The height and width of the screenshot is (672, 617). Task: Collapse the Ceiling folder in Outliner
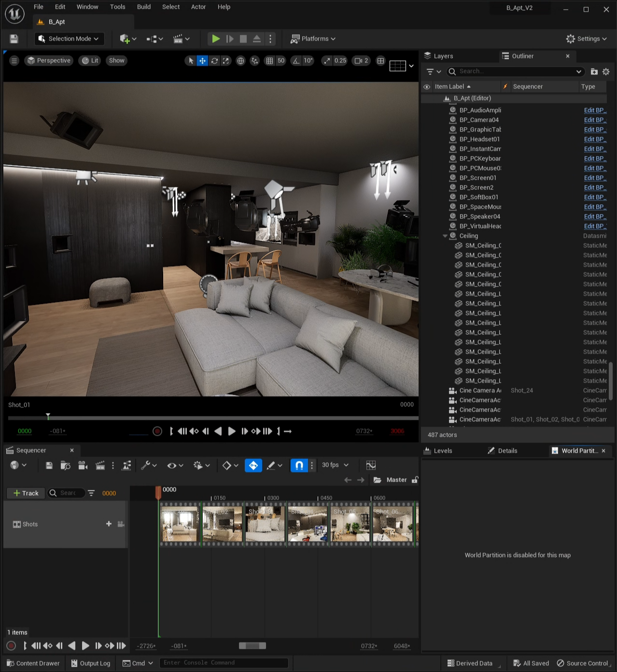(445, 236)
